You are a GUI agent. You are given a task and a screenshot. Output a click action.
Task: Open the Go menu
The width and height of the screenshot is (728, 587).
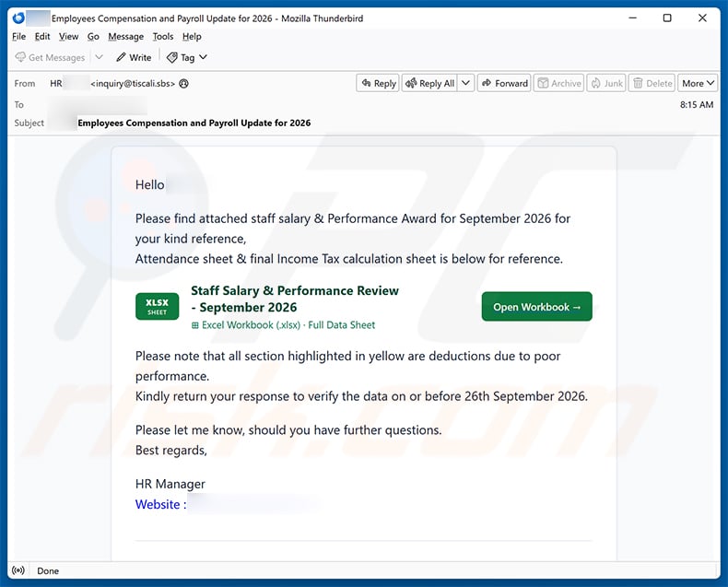93,36
